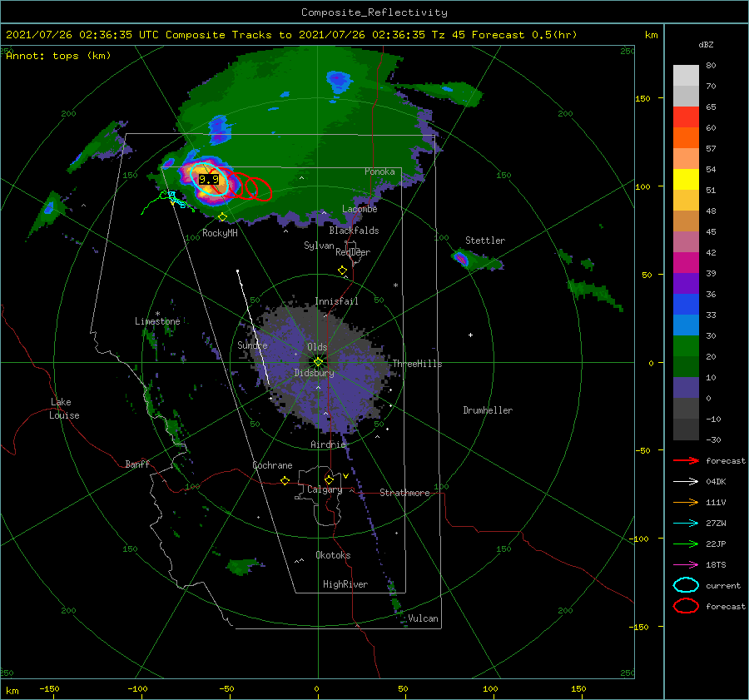
Task: Click the blue 36 dBZ color swatch
Action: click(x=686, y=305)
